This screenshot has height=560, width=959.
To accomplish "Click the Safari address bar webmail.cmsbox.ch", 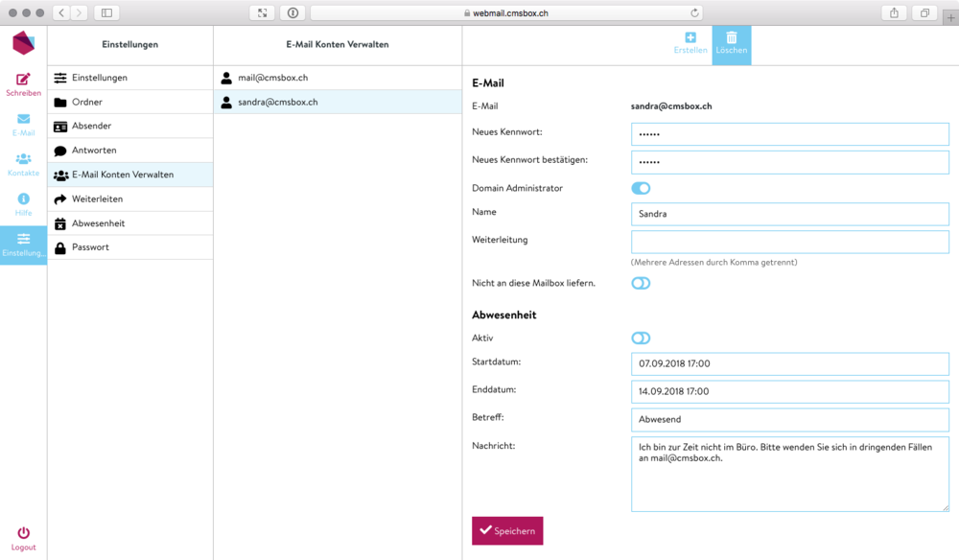I will pos(505,12).
